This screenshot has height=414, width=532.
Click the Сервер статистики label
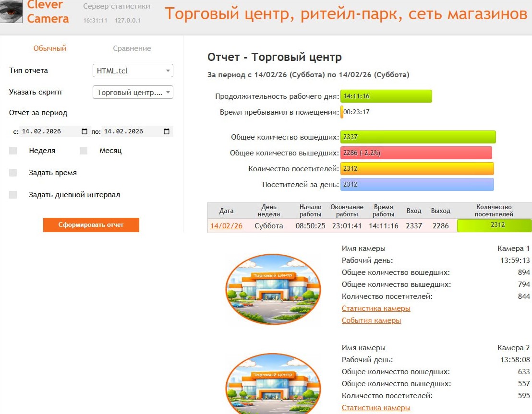pos(116,6)
